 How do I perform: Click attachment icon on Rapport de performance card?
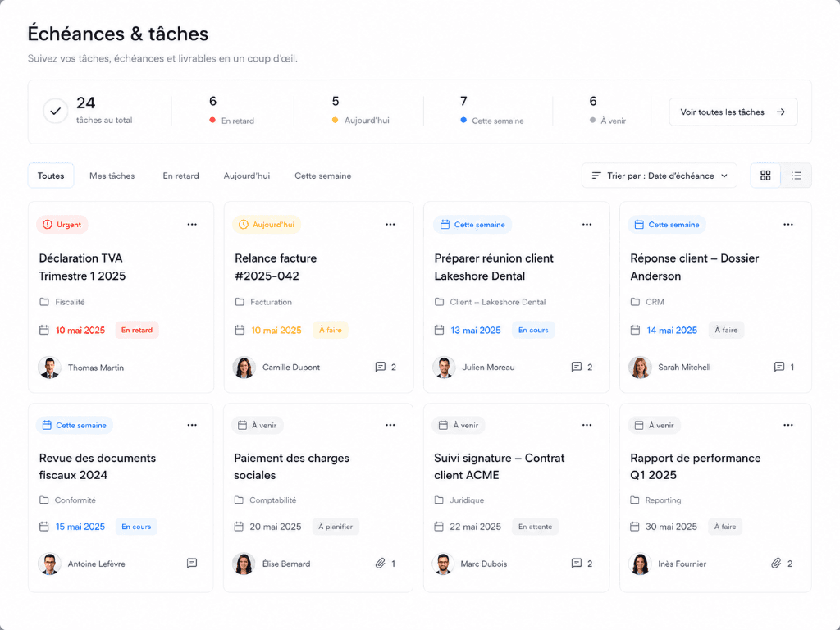point(776,564)
